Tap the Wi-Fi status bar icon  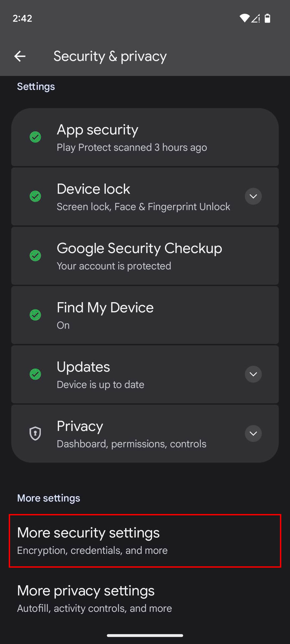tap(244, 18)
